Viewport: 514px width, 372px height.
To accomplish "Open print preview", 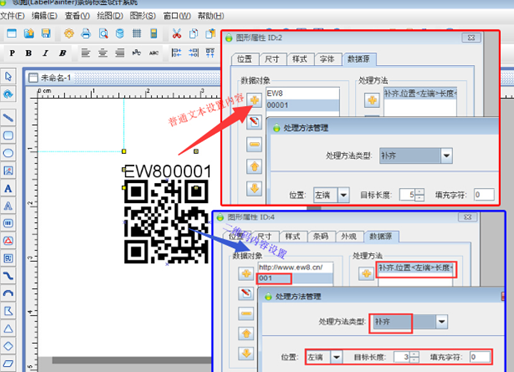I will click(103, 33).
